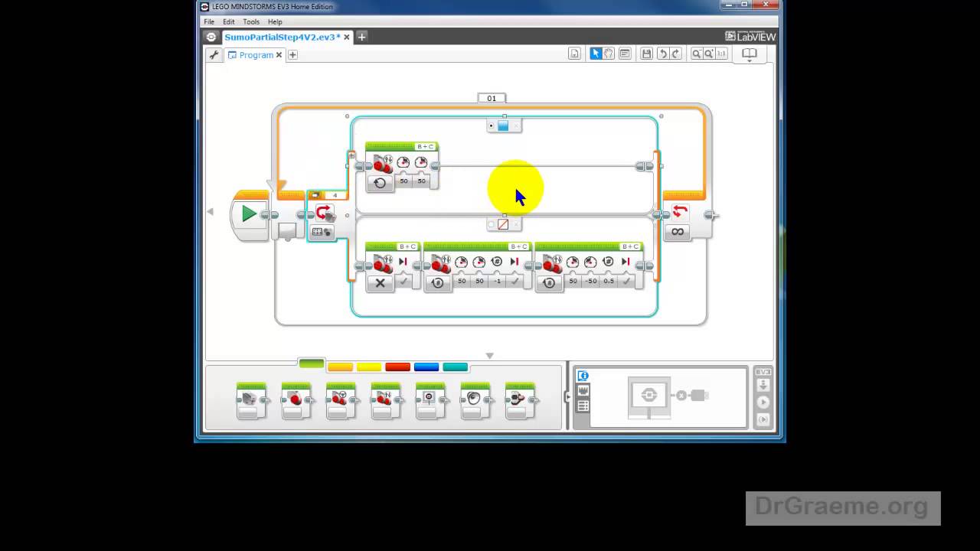The height and width of the screenshot is (551, 980).
Task: Select the bottom case default radio button
Action: coord(492,224)
